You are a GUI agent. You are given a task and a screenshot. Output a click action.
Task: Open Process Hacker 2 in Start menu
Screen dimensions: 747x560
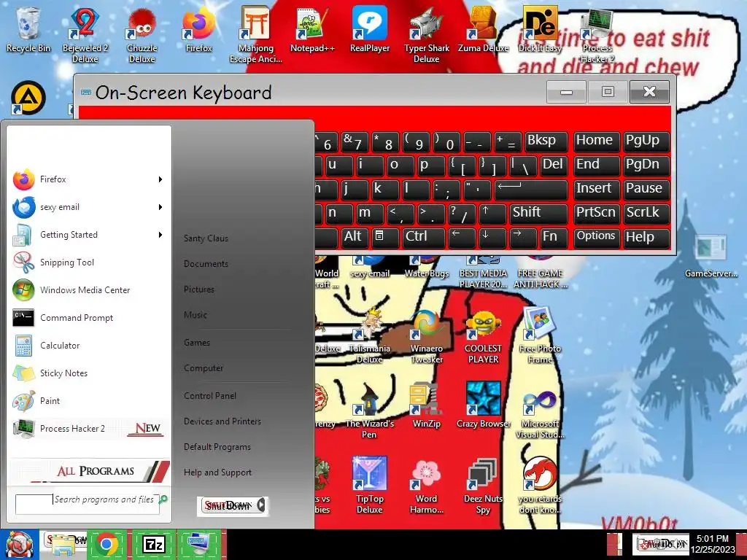(x=89, y=429)
